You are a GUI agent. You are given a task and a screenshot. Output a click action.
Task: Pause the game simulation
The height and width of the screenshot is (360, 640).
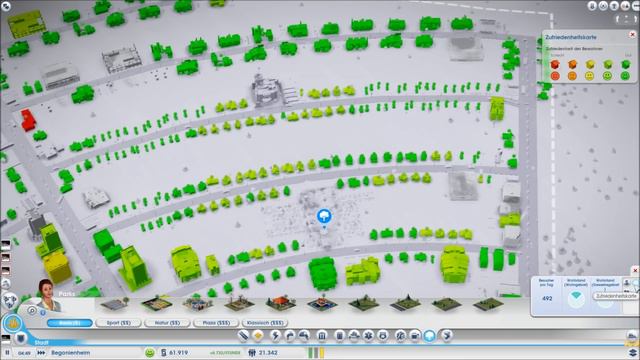pos(7,353)
